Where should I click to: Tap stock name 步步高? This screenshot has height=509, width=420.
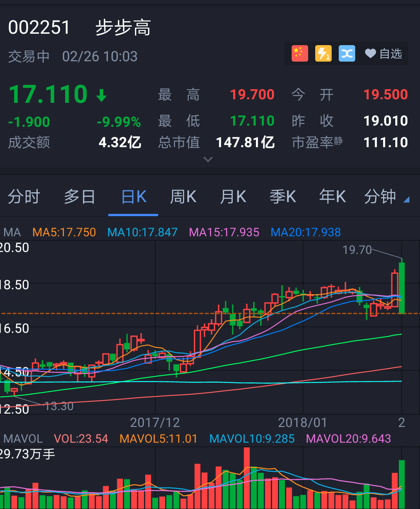123,28
